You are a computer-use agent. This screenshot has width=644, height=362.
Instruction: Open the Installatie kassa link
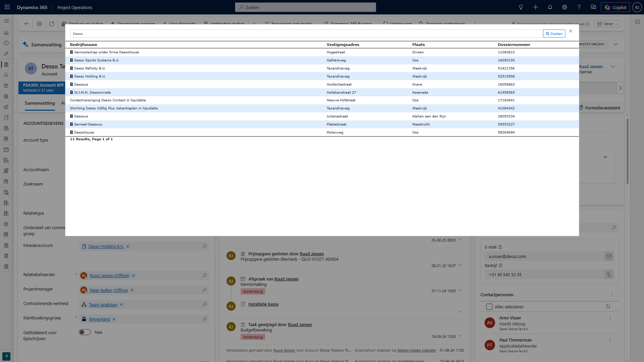[263, 304]
